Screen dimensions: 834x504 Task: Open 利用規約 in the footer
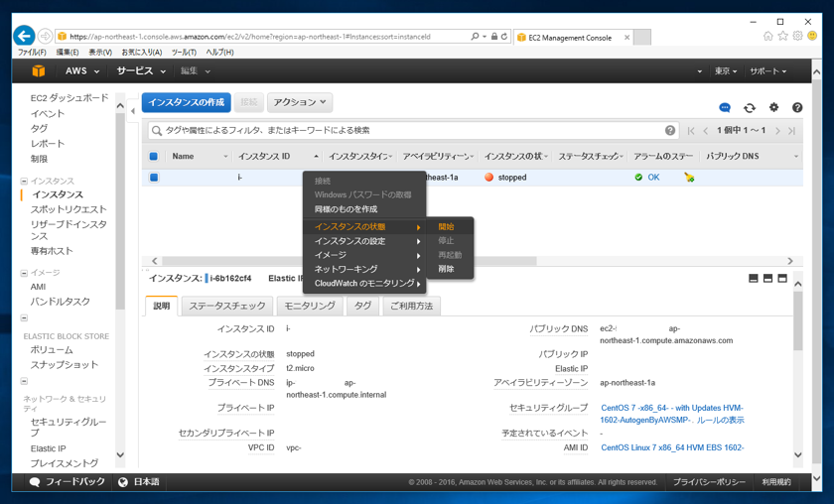point(776,482)
